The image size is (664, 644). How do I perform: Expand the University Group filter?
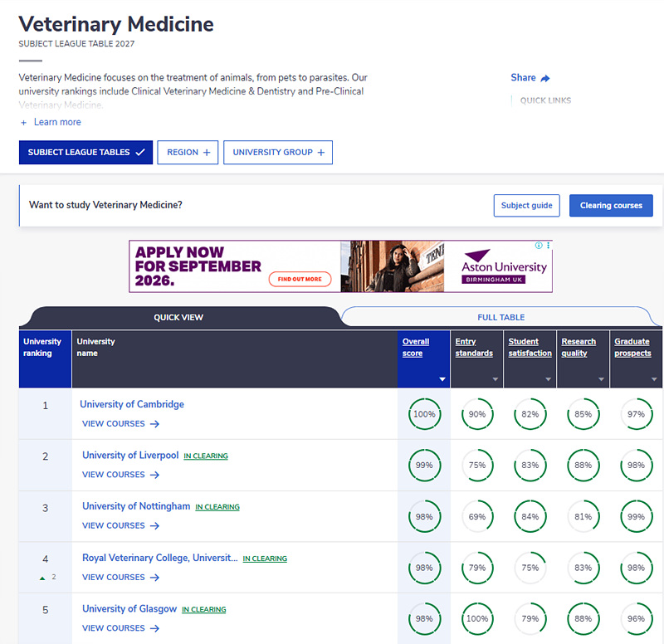278,153
